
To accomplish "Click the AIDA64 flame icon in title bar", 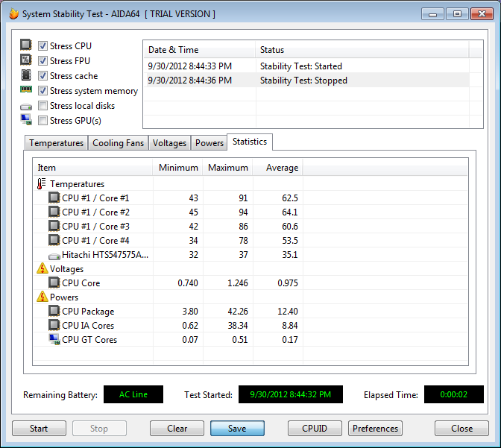I will click(13, 13).
